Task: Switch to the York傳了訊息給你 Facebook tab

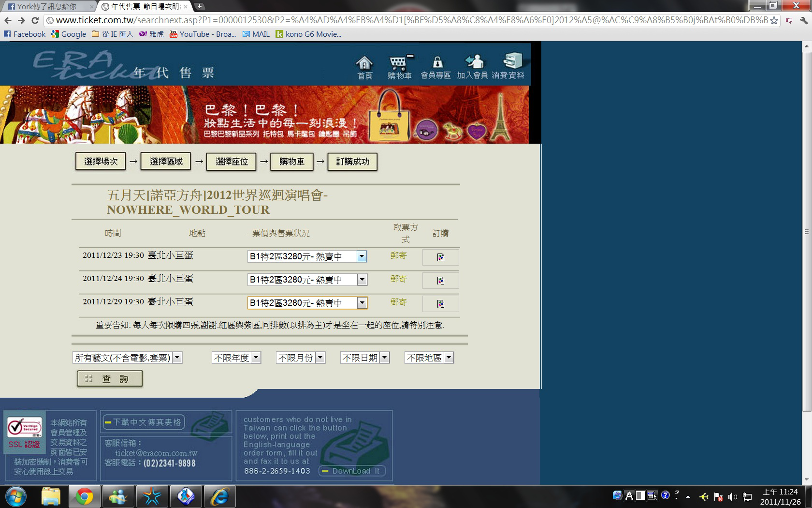Action: pos(48,6)
